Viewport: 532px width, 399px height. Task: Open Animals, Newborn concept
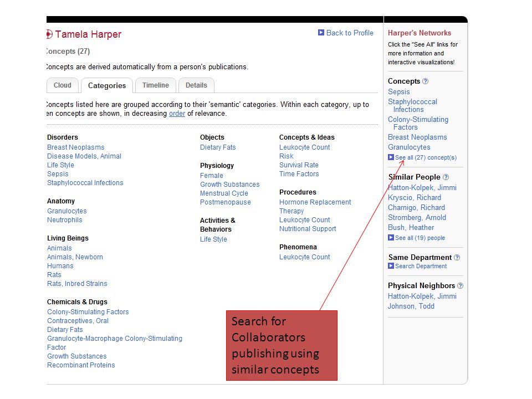click(x=75, y=257)
